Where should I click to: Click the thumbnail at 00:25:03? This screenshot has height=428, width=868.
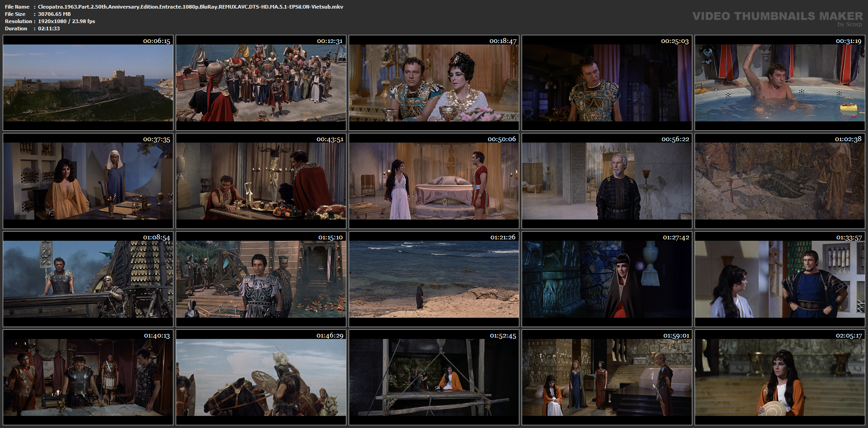607,83
